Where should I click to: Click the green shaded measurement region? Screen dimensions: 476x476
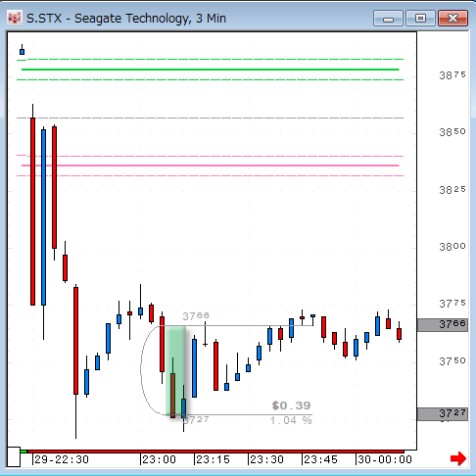175,370
